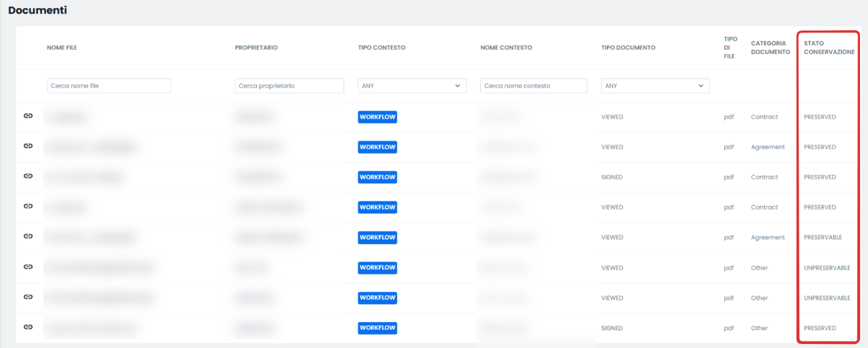Select VIEWED cell in PRESERVED Agreement row

(612, 147)
